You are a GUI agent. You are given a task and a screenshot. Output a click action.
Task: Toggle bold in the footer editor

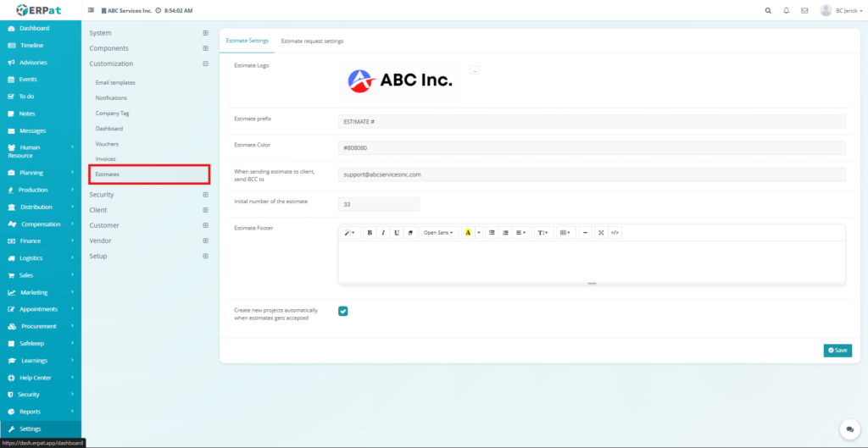click(370, 232)
